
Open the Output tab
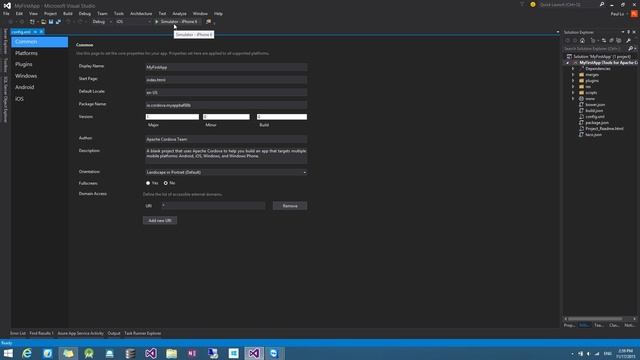[x=114, y=333]
